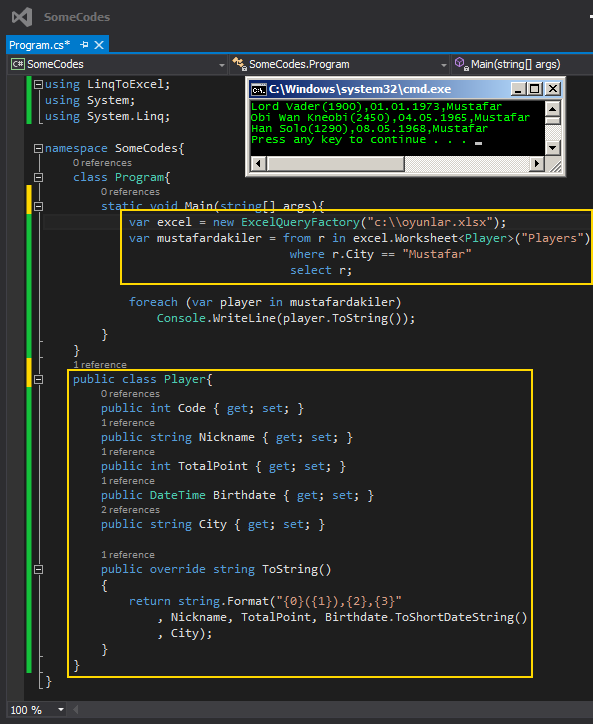
Task: Click 'TotalPoint' property name declaration
Action: point(213,466)
